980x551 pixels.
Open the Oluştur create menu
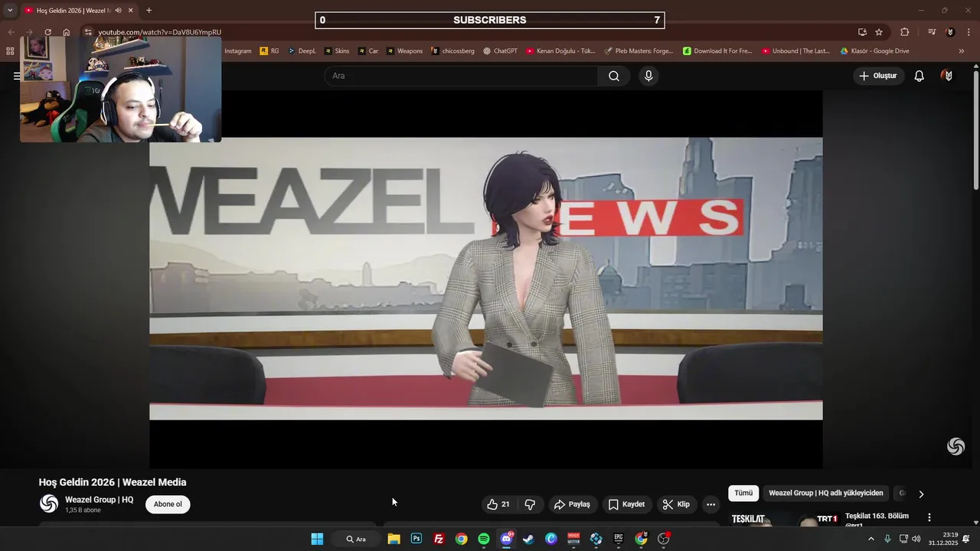pos(878,76)
